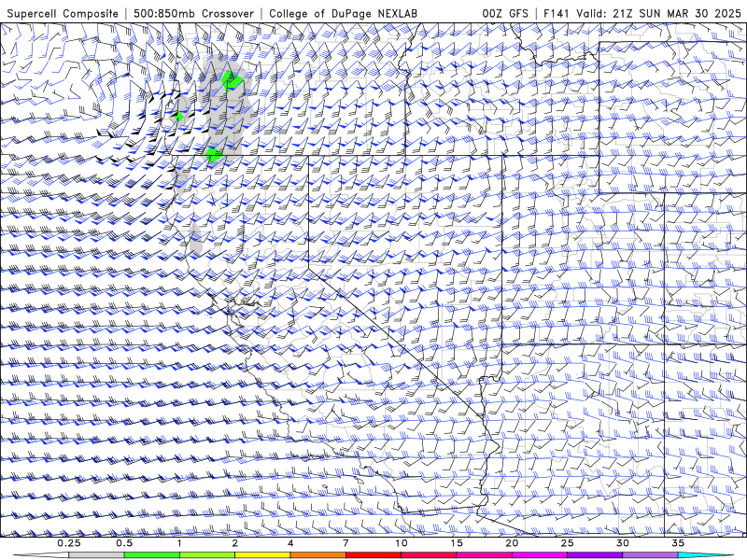Click the College of DuPage NEXLAB text

pyautogui.click(x=343, y=13)
